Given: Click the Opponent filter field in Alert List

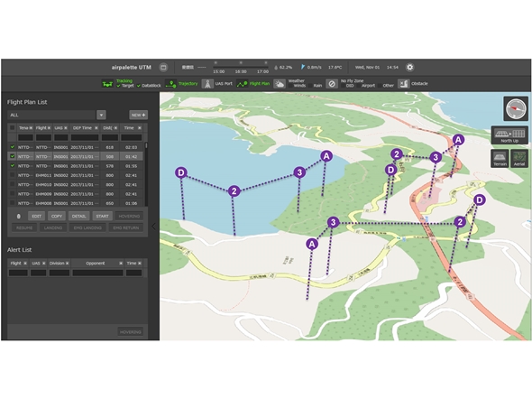Looking at the screenshot, I should click(x=97, y=273).
